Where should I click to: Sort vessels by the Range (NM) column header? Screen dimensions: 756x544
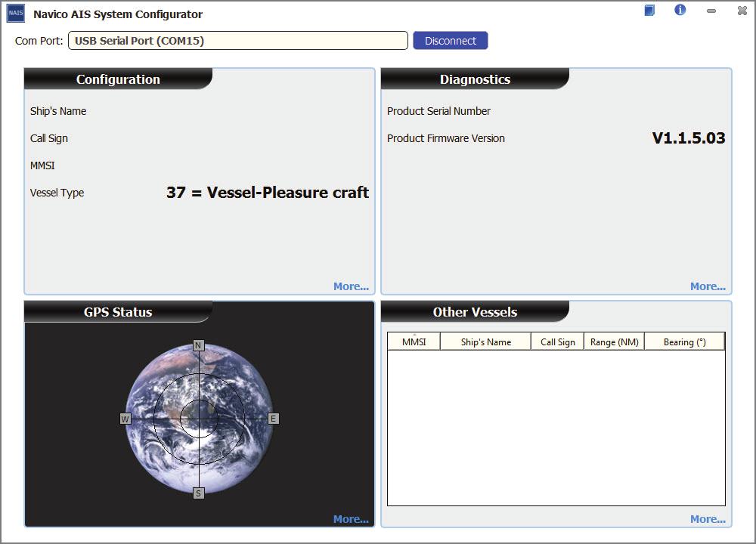click(x=614, y=342)
